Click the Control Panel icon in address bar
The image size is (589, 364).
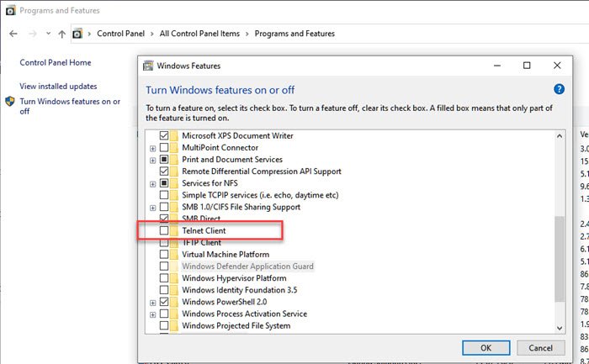[x=78, y=34]
